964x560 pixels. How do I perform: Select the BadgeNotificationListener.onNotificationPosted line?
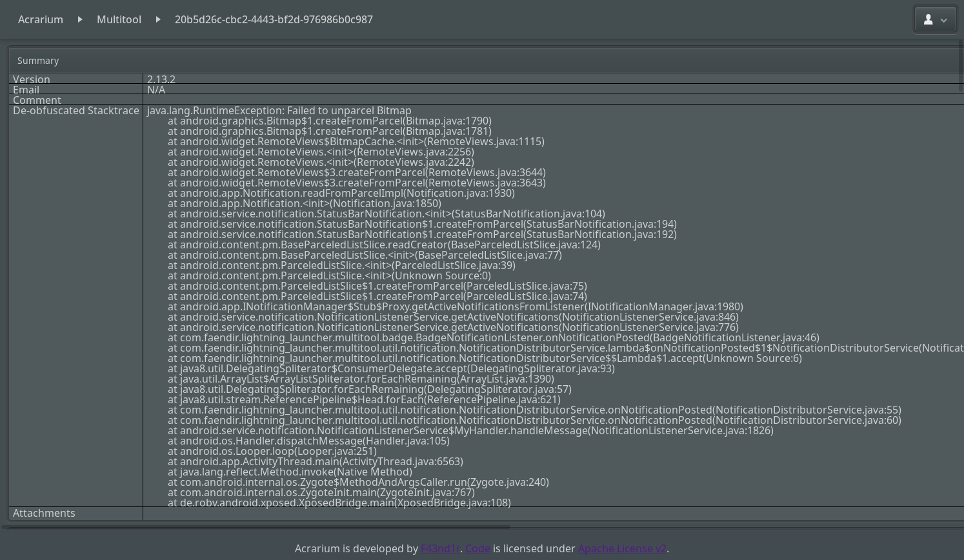[x=494, y=337]
